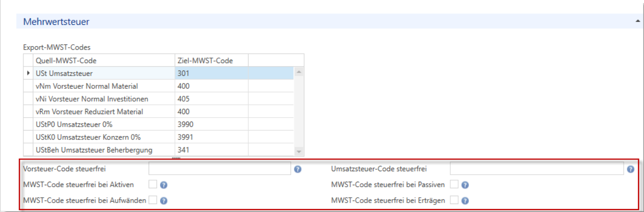
Task: Click the table scrollbar down arrow
Action: [x=299, y=151]
